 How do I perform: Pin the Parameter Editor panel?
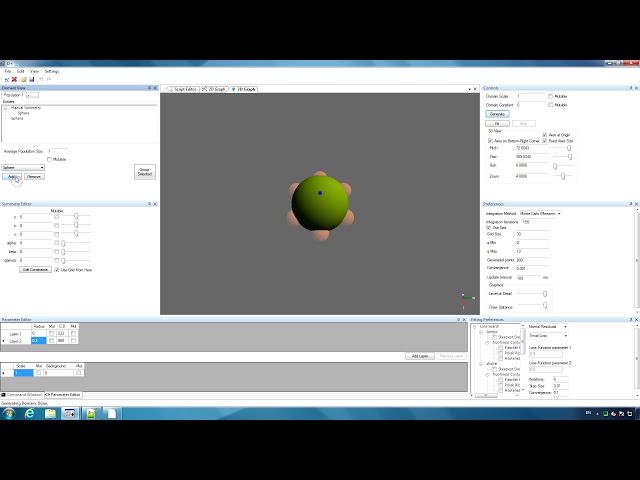(458, 320)
